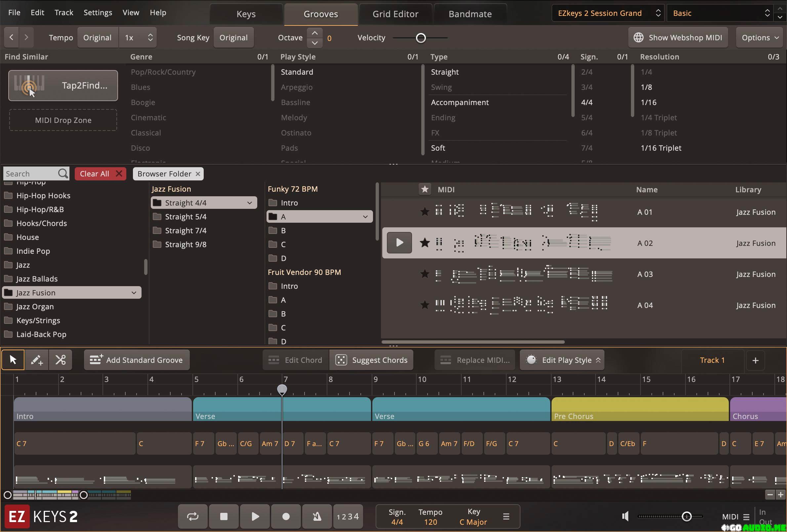Raise octave with the up arrow
Viewport: 787px width, 532px height.
[314, 33]
